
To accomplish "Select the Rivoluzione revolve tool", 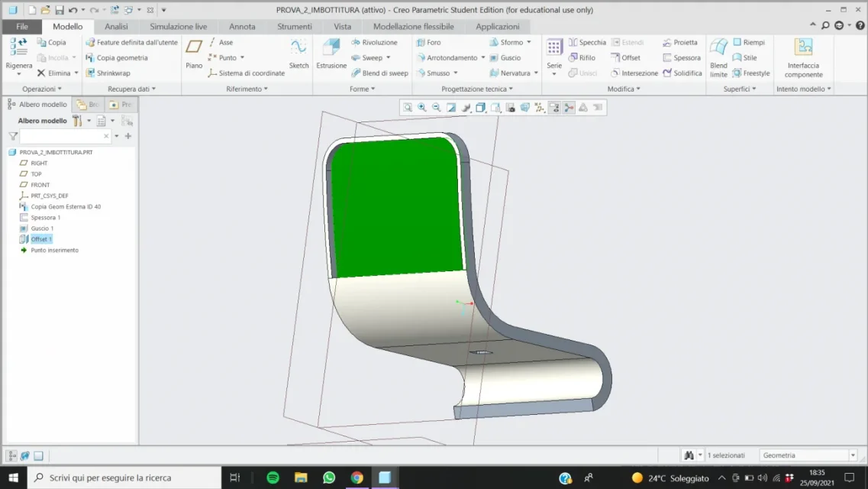I will click(374, 42).
